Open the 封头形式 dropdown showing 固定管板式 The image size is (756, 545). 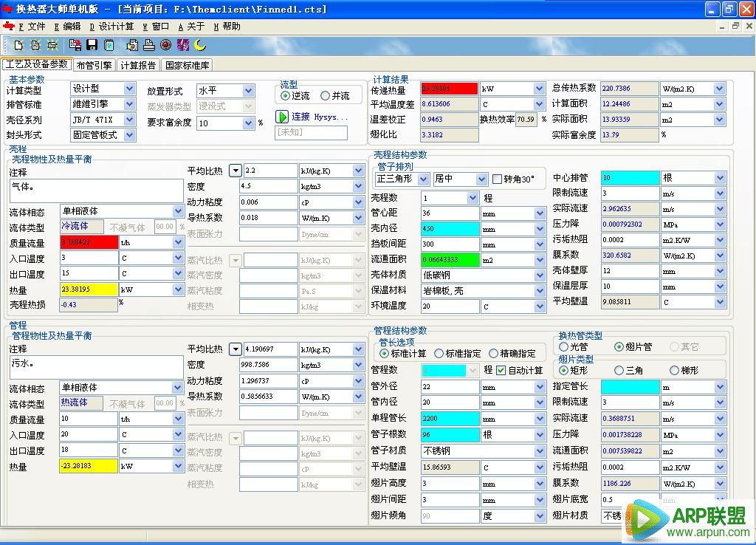pyautogui.click(x=129, y=135)
